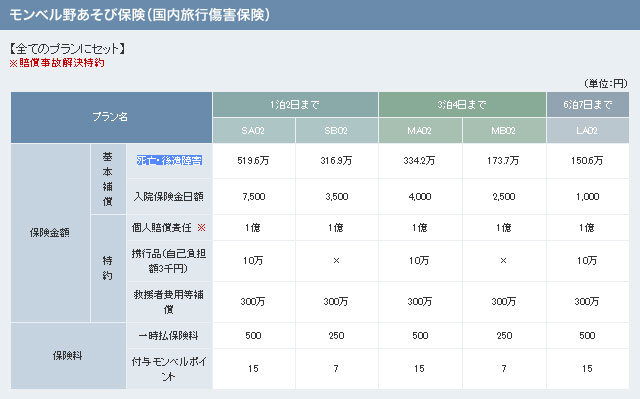
Task: Click the 15 points in SA02 column
Action: click(253, 369)
